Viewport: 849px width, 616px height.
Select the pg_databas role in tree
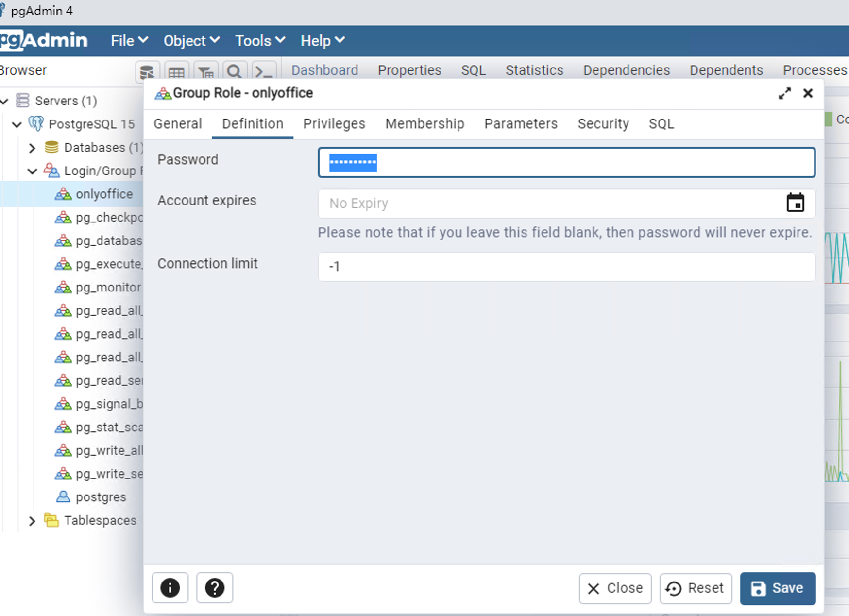pyautogui.click(x=109, y=240)
